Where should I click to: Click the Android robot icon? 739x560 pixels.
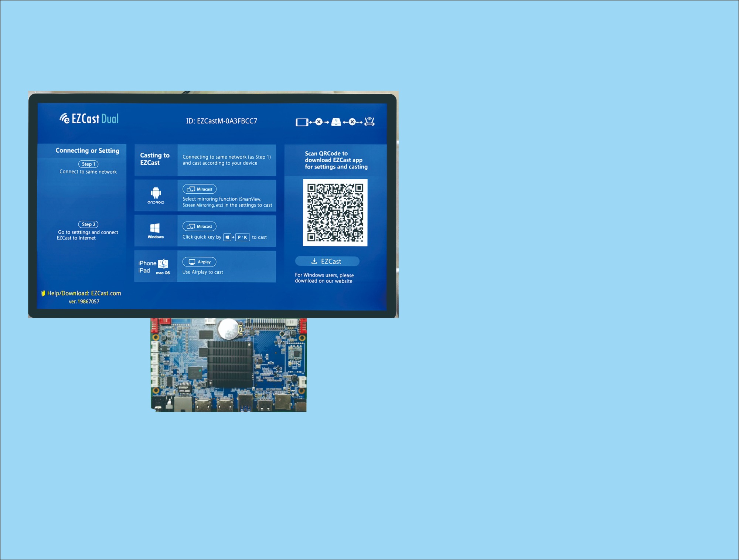click(156, 193)
